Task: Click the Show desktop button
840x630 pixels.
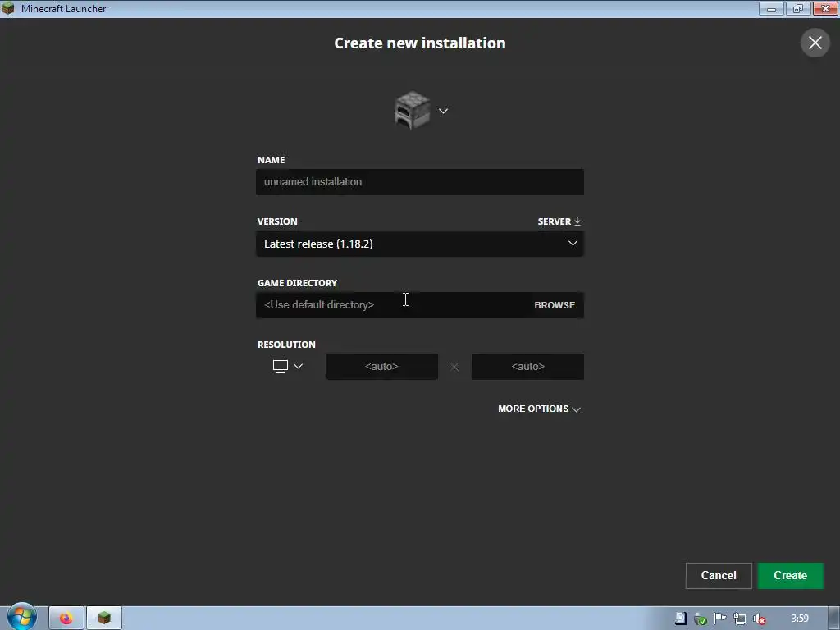Action: tap(834, 619)
